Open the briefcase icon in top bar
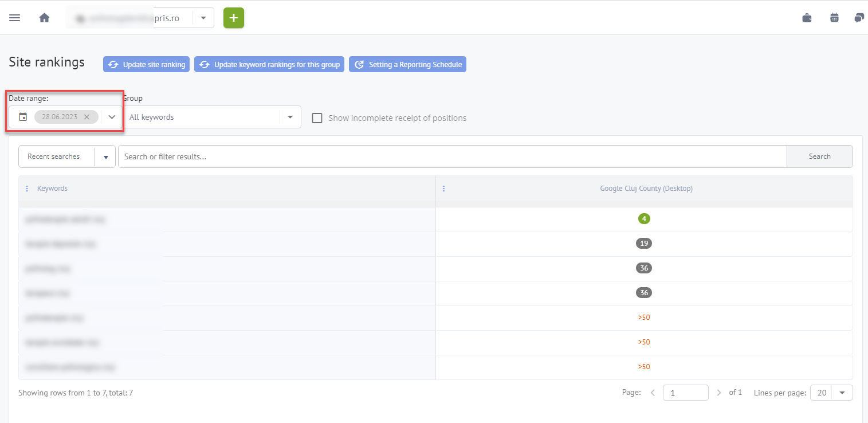The width and height of the screenshot is (868, 423). pos(807,18)
